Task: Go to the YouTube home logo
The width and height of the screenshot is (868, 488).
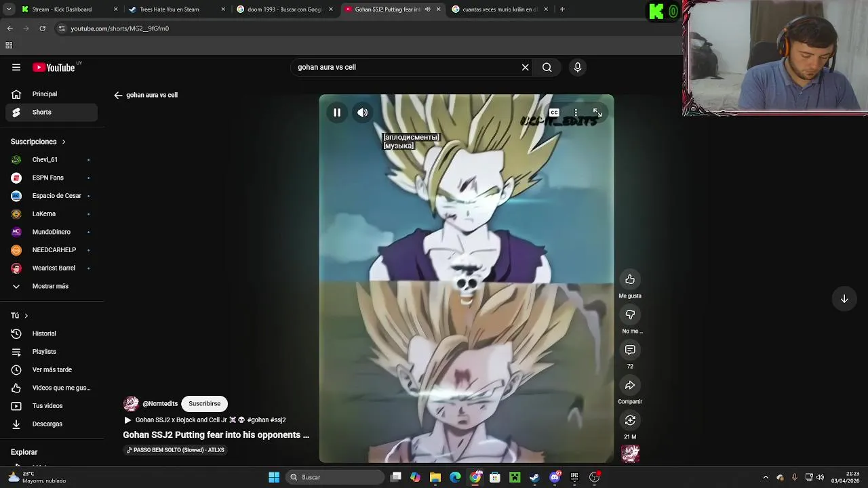Action: click(x=54, y=67)
